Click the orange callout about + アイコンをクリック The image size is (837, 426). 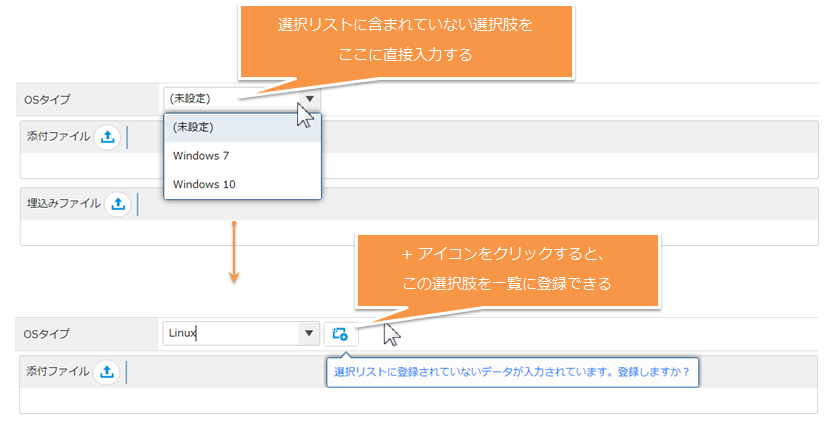pos(506,270)
